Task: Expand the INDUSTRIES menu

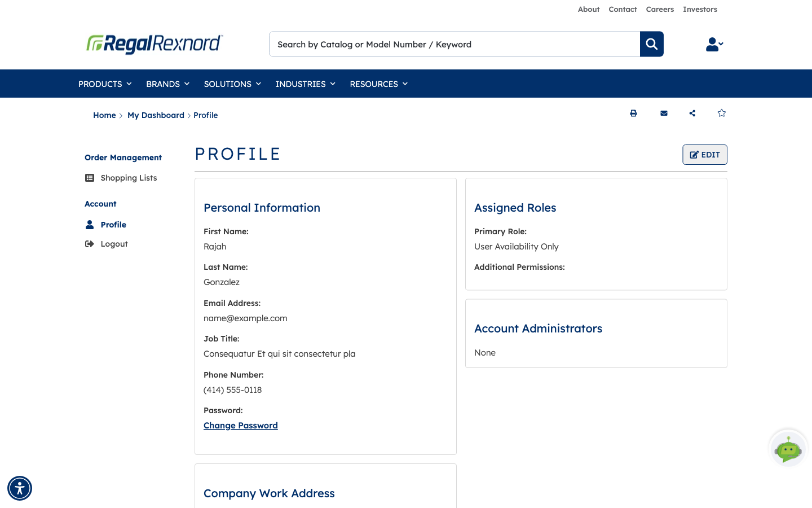Action: (305, 84)
